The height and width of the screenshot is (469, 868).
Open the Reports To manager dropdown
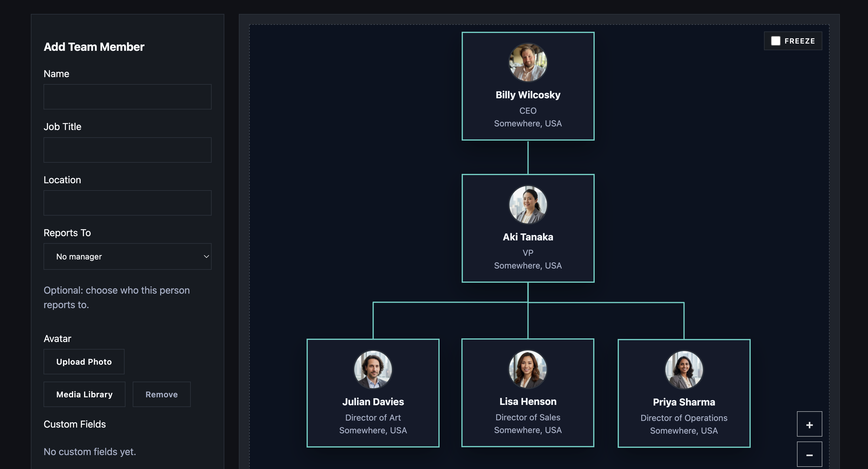pos(127,256)
